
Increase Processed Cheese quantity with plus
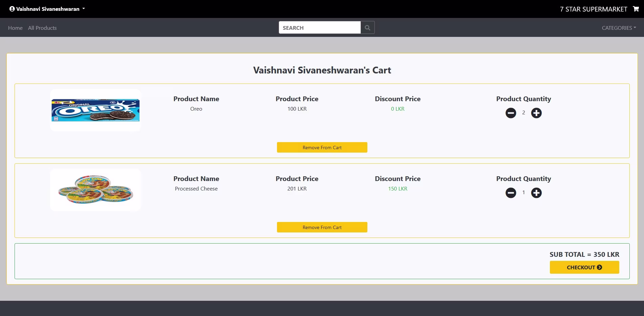tap(536, 193)
